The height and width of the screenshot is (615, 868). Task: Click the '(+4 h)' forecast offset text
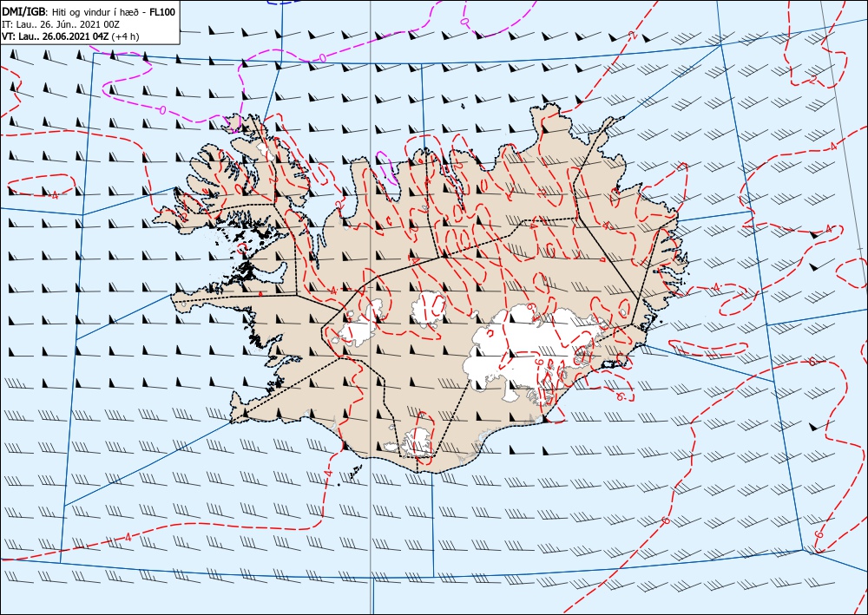(125, 36)
